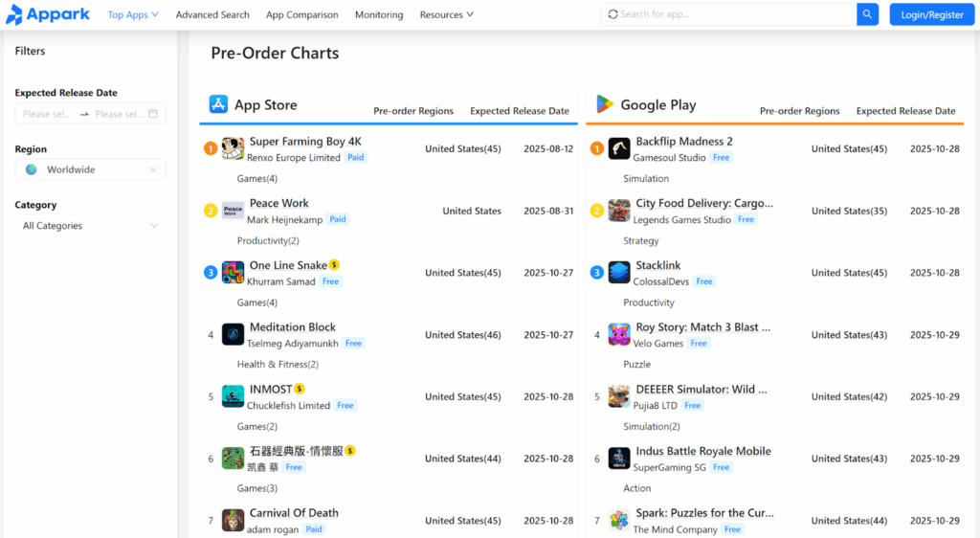Click the INMOST app icon
The image size is (980, 538).
click(233, 396)
